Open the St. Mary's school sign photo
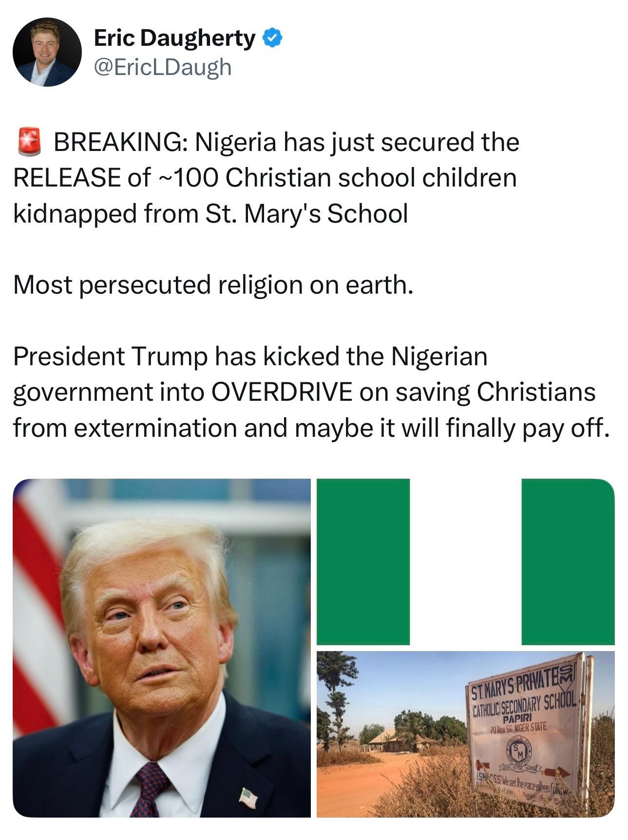The height and width of the screenshot is (840, 628). (x=465, y=734)
